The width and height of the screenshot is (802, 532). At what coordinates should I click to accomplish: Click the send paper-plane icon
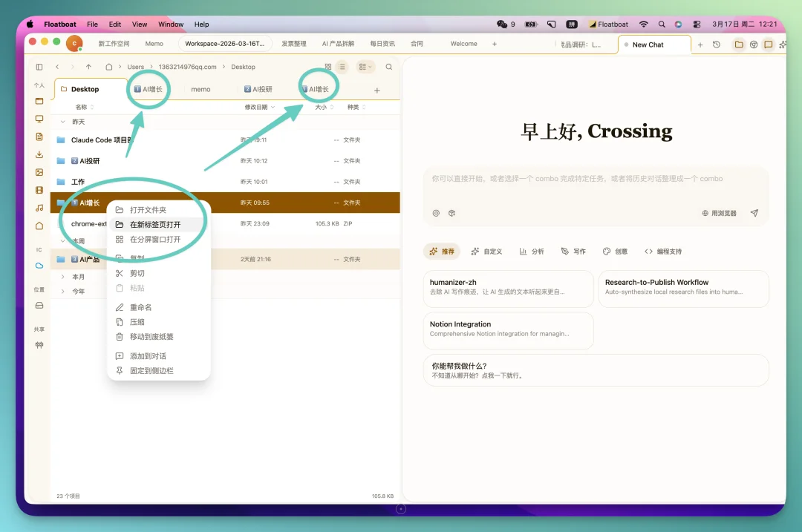(754, 213)
